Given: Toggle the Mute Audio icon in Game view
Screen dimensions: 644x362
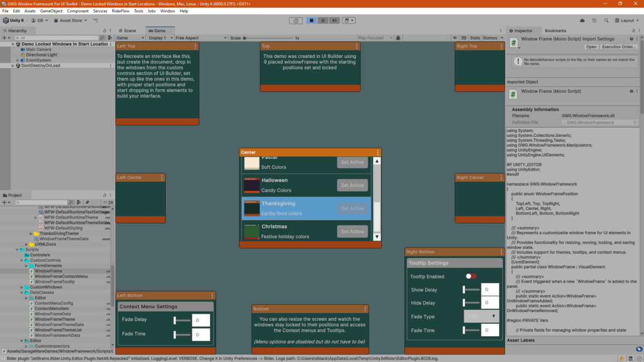Looking at the screenshot, I should pyautogui.click(x=456, y=38).
